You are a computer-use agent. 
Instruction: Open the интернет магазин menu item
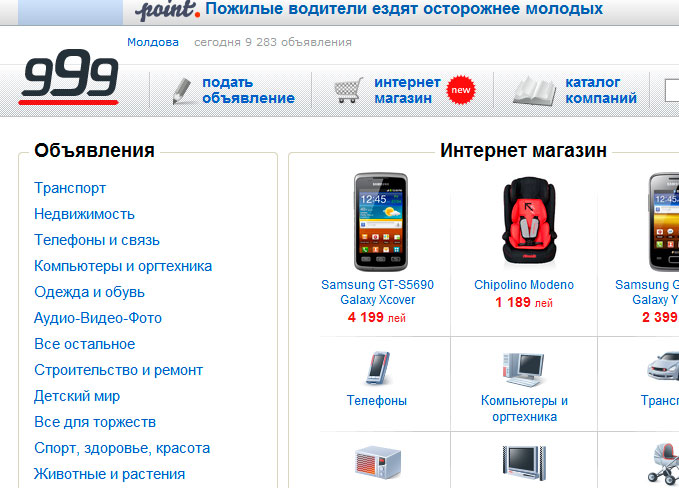[x=407, y=90]
